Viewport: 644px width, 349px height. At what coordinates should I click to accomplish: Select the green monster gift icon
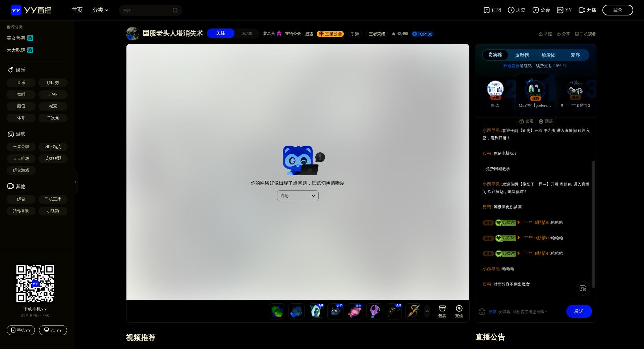click(x=277, y=311)
